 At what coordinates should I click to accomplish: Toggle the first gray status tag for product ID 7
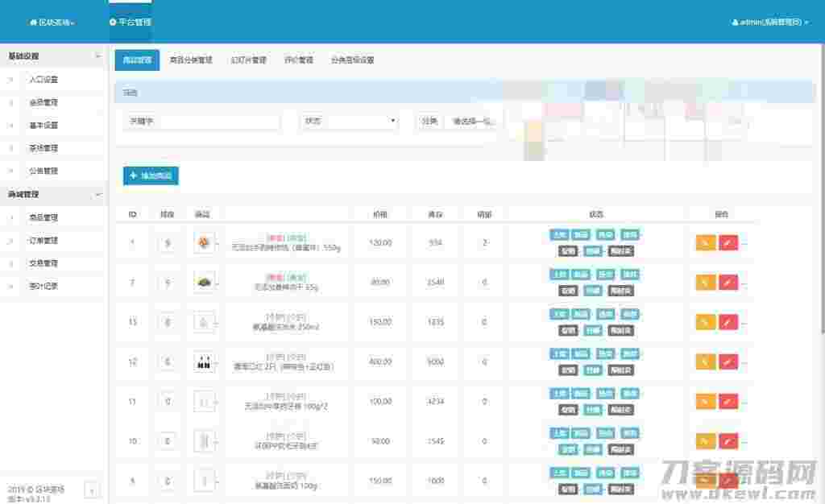567,291
